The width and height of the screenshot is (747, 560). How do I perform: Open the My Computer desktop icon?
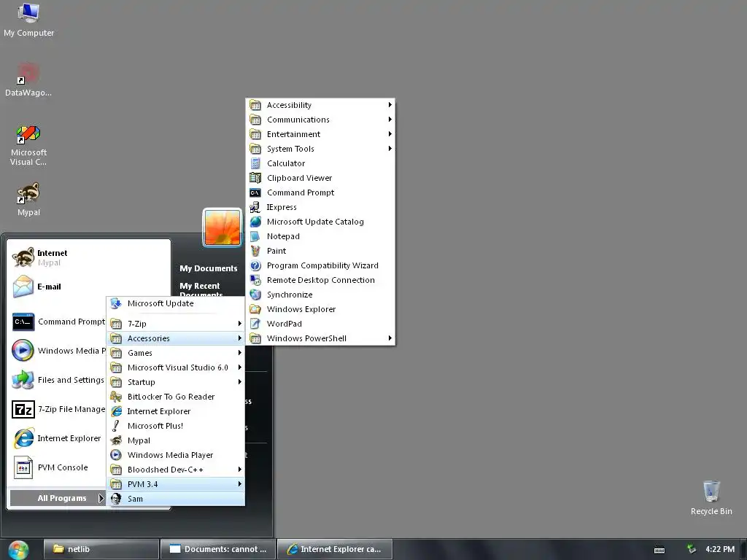click(x=28, y=20)
